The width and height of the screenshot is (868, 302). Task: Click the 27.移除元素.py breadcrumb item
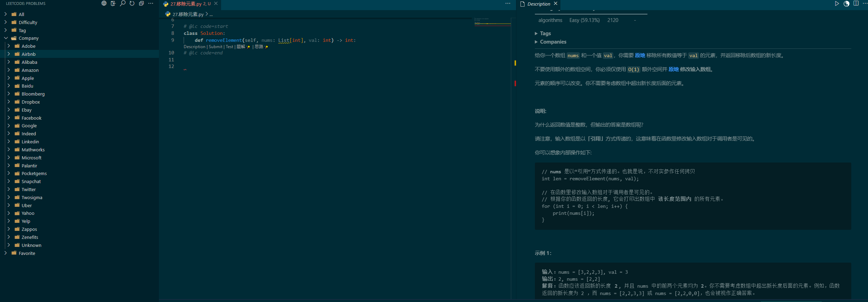click(188, 14)
